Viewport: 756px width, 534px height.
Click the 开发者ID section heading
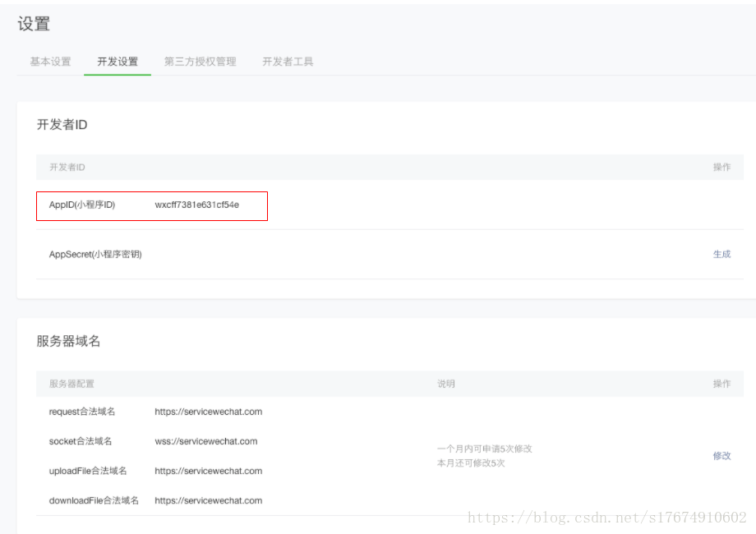pyautogui.click(x=62, y=124)
